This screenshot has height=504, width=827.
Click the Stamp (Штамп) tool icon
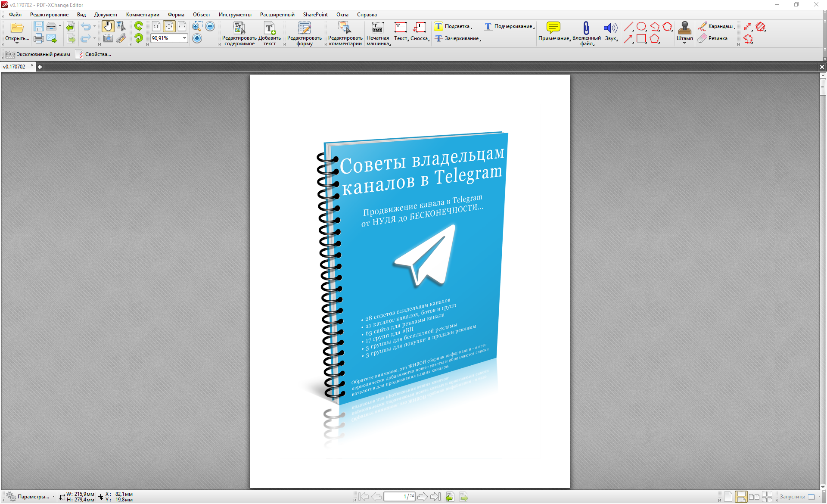[684, 28]
